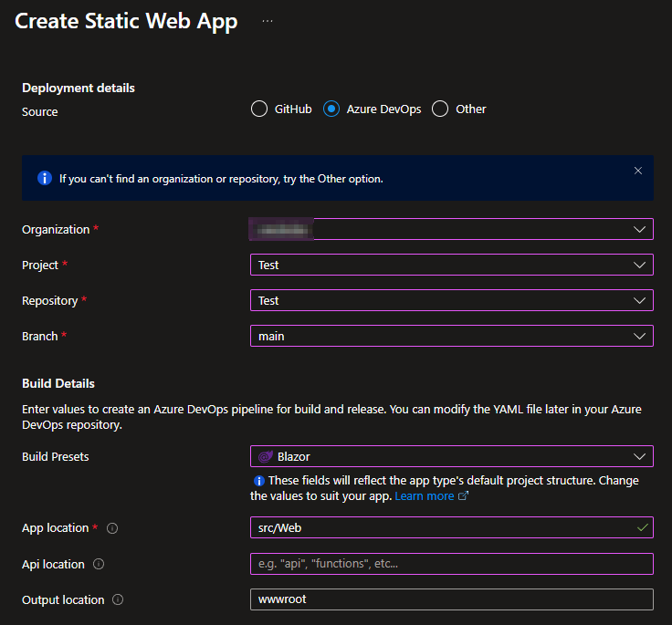Click the green checkmark in App location field

pos(642,527)
